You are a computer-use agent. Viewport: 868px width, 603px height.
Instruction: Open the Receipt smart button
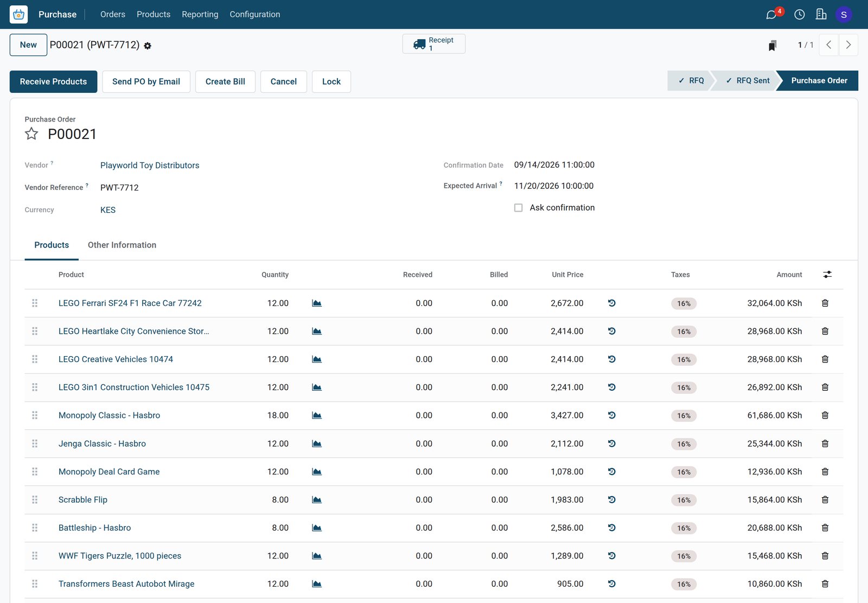pos(434,44)
